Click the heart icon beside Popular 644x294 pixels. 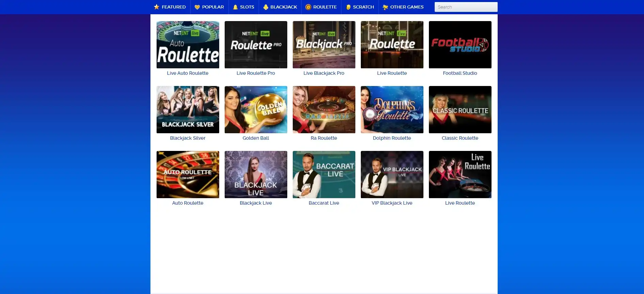[x=197, y=7]
